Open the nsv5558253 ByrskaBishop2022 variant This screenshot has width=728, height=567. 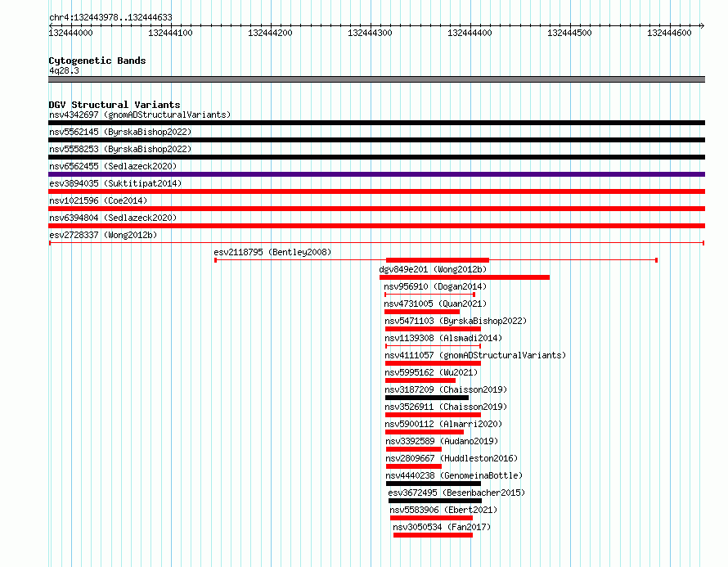(120, 149)
